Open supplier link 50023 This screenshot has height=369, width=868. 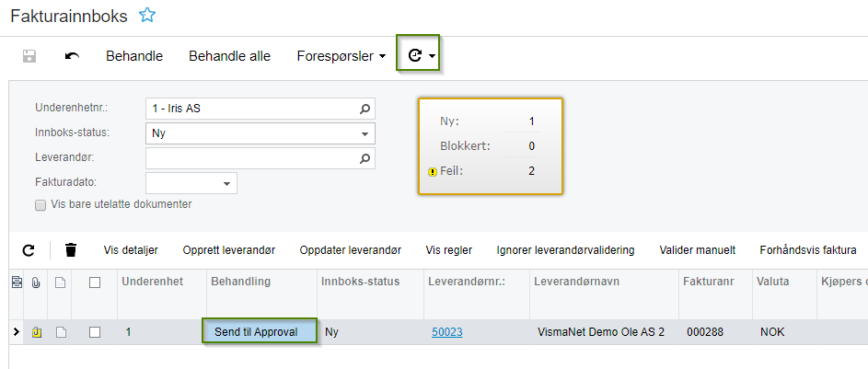pos(447,332)
